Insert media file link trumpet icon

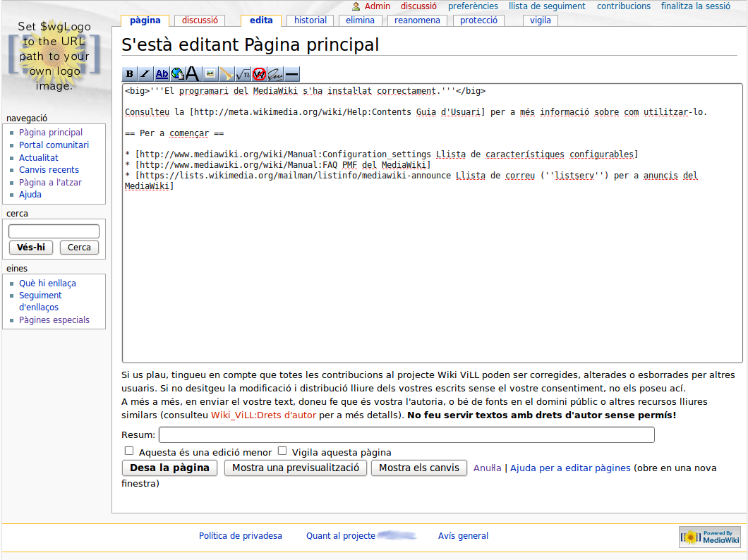[227, 74]
